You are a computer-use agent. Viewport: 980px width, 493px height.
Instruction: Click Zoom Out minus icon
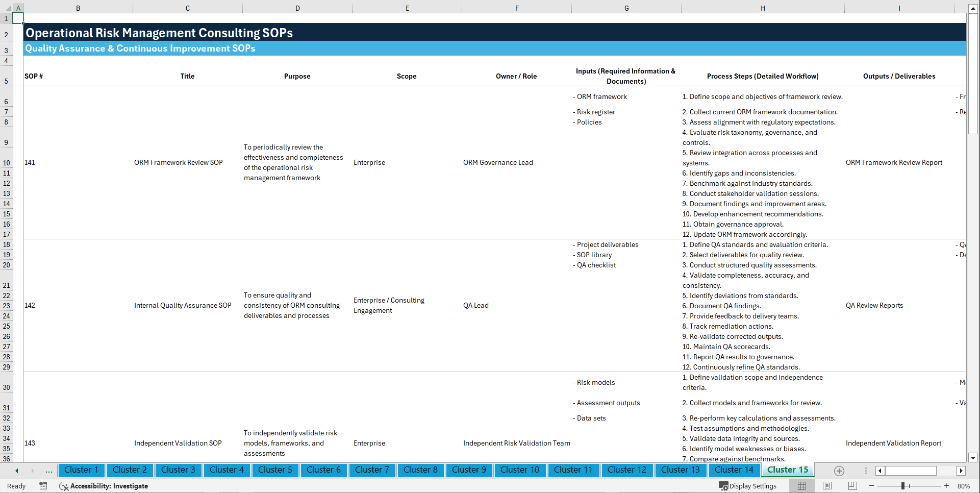click(872, 486)
